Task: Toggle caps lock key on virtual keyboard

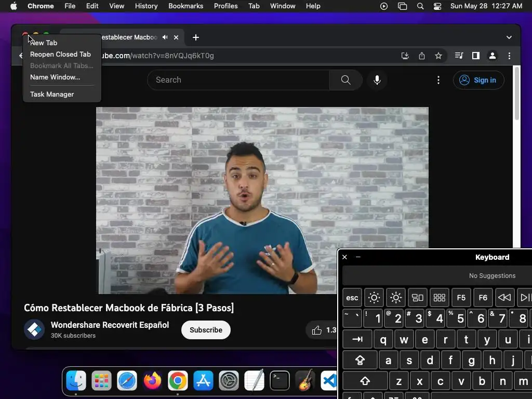Action: [360, 360]
